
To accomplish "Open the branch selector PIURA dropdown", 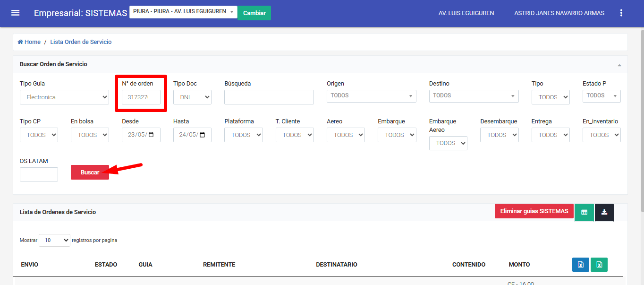I will tap(183, 12).
